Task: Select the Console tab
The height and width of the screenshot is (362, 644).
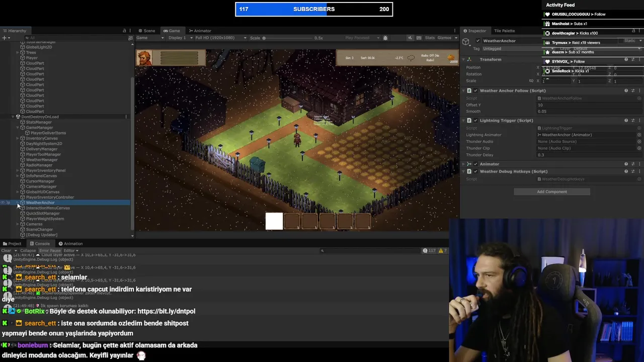Action: click(x=40, y=243)
